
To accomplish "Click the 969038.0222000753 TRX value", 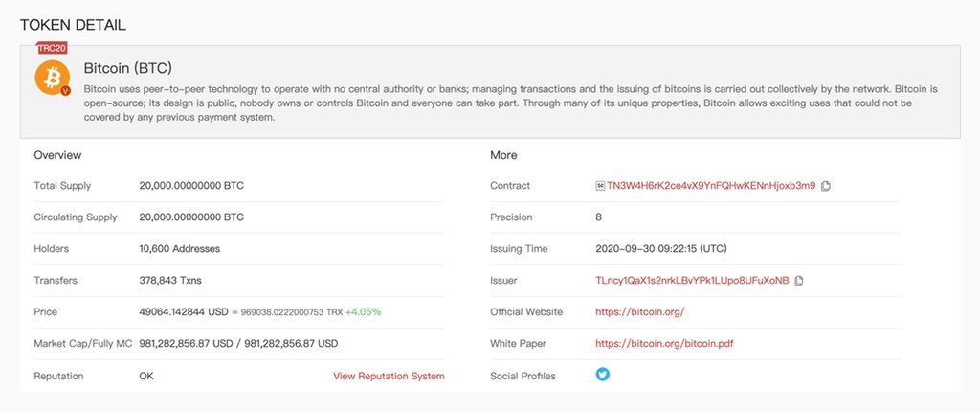I will coord(292,311).
